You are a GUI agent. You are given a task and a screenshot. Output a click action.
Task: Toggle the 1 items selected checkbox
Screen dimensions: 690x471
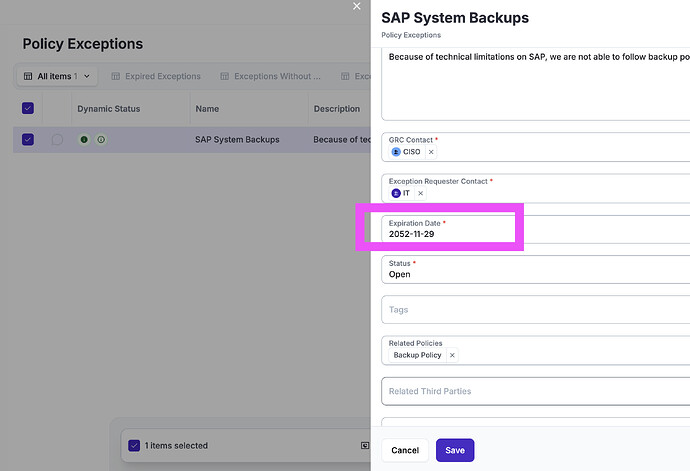tap(134, 445)
